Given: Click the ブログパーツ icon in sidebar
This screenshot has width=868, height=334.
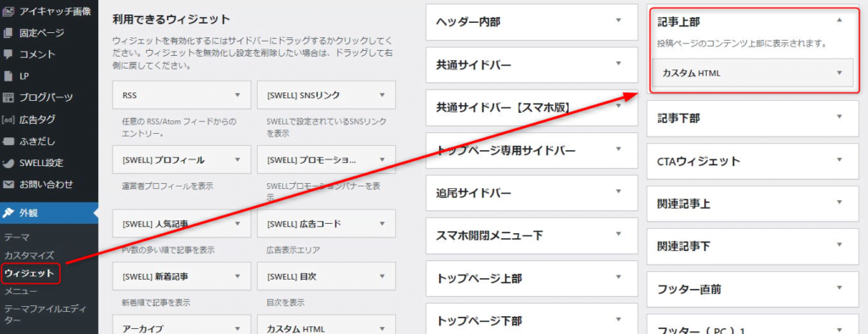Looking at the screenshot, I should (x=8, y=97).
